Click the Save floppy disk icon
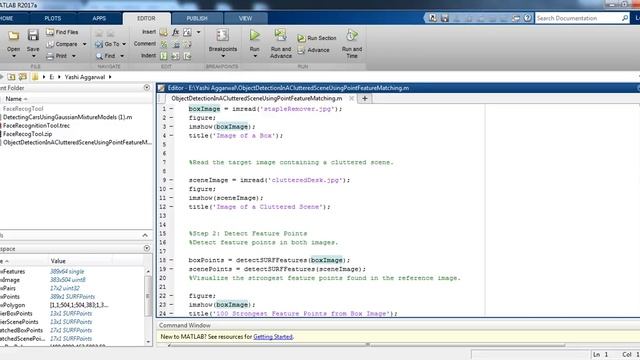The width and height of the screenshot is (640, 360). (x=33, y=36)
